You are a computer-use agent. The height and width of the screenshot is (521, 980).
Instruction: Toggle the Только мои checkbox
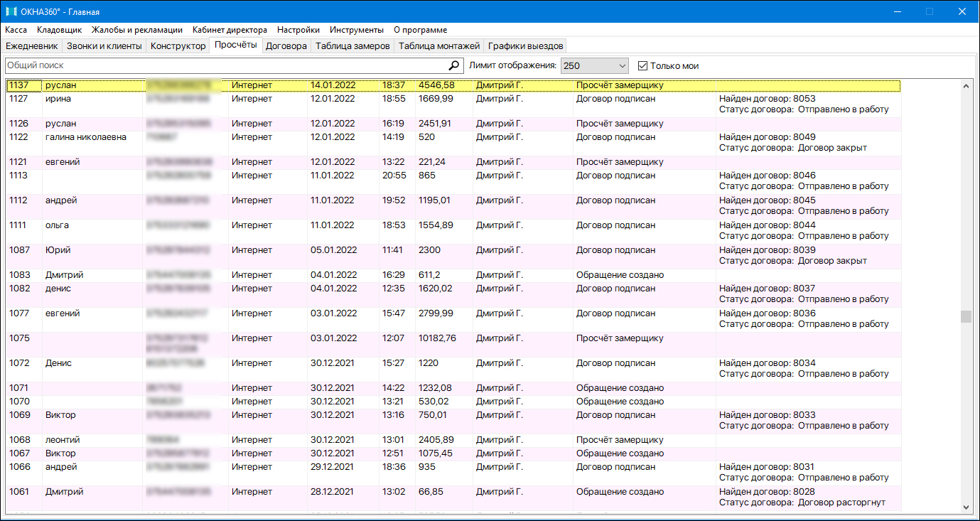point(642,65)
